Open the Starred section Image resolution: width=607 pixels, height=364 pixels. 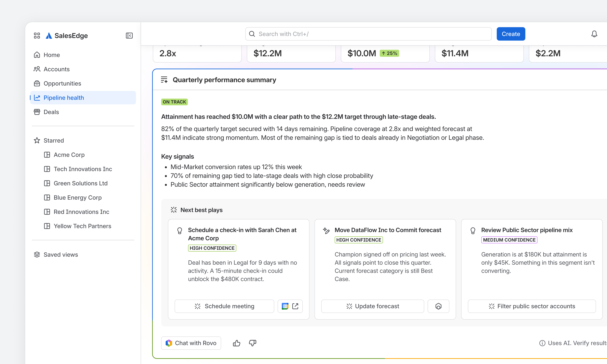[x=54, y=141]
